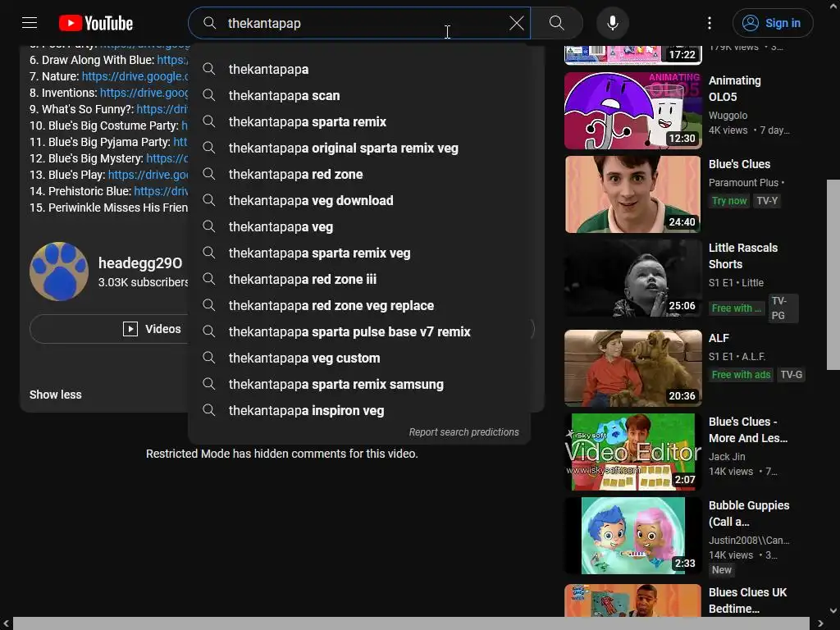Viewport: 840px width, 630px height.
Task: Select suggestion 'thekantapapa scan'
Action: pos(359,95)
